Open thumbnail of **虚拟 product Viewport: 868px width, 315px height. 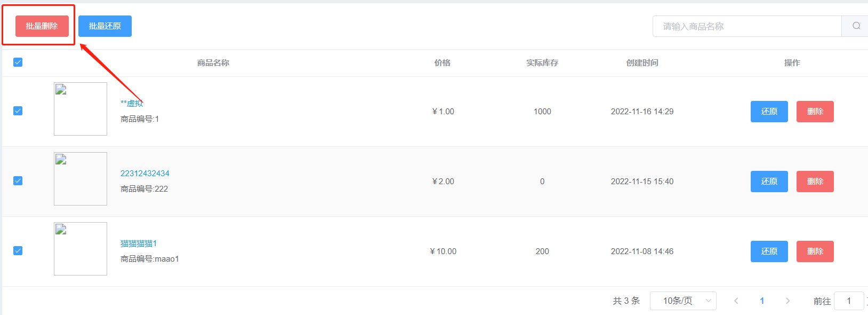pyautogui.click(x=81, y=109)
